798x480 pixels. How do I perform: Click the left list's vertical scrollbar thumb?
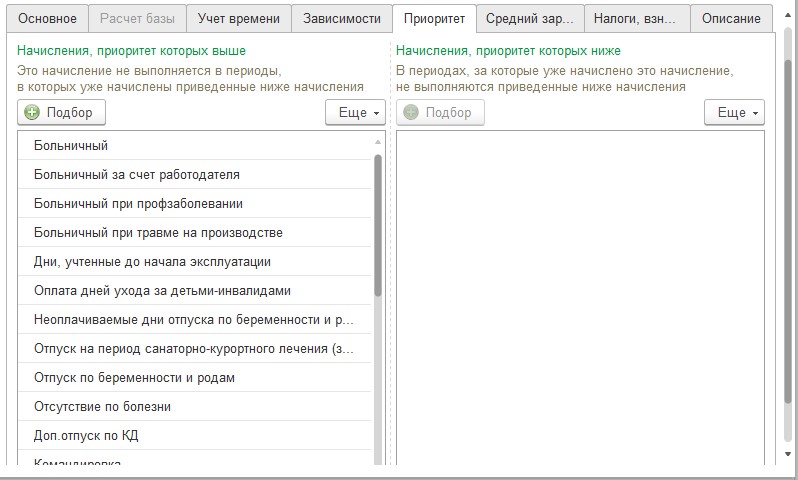tap(378, 225)
